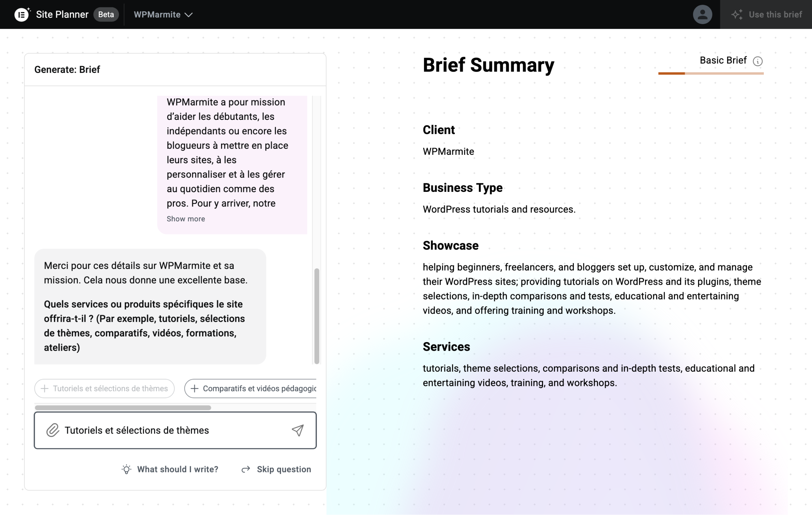Add suggestion Comparatifs et vidéos pédagogiques
812x515 pixels.
tap(251, 388)
